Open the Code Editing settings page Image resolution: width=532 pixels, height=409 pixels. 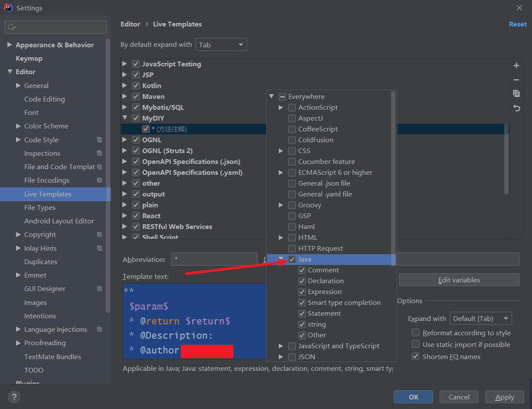coord(45,99)
